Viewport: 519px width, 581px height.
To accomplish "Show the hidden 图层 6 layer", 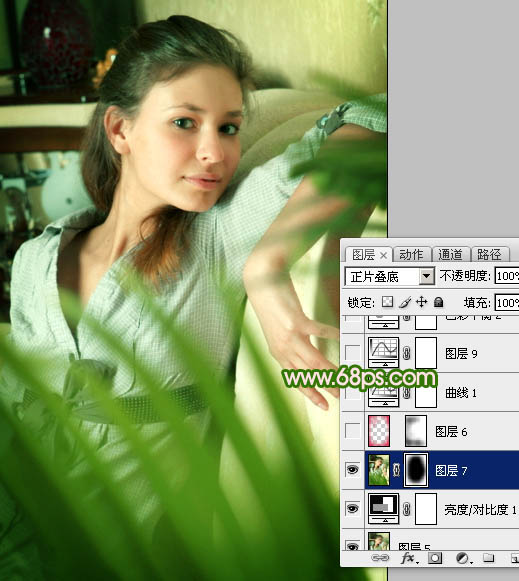I will click(352, 431).
